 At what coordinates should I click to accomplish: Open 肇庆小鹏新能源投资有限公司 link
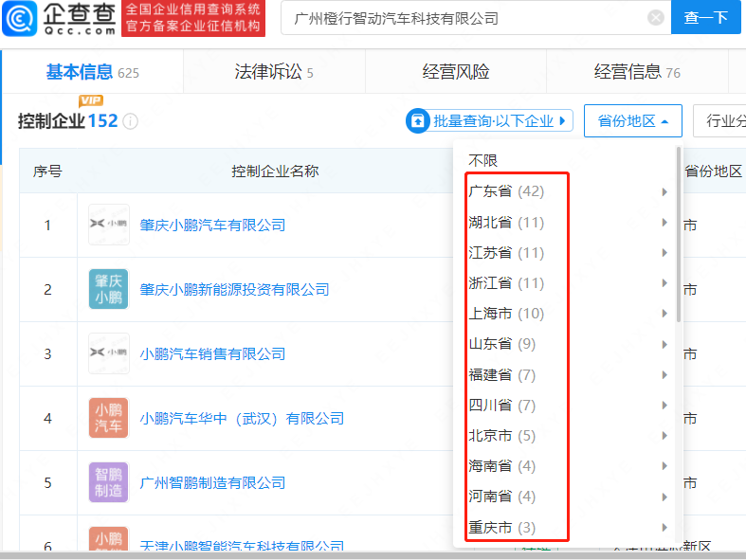coord(234,289)
